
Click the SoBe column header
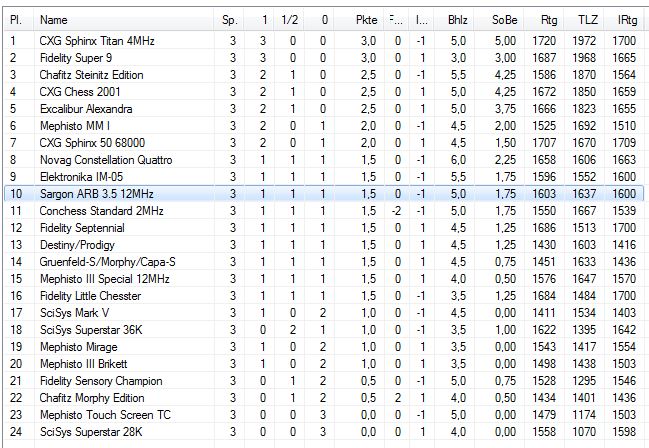pos(503,19)
